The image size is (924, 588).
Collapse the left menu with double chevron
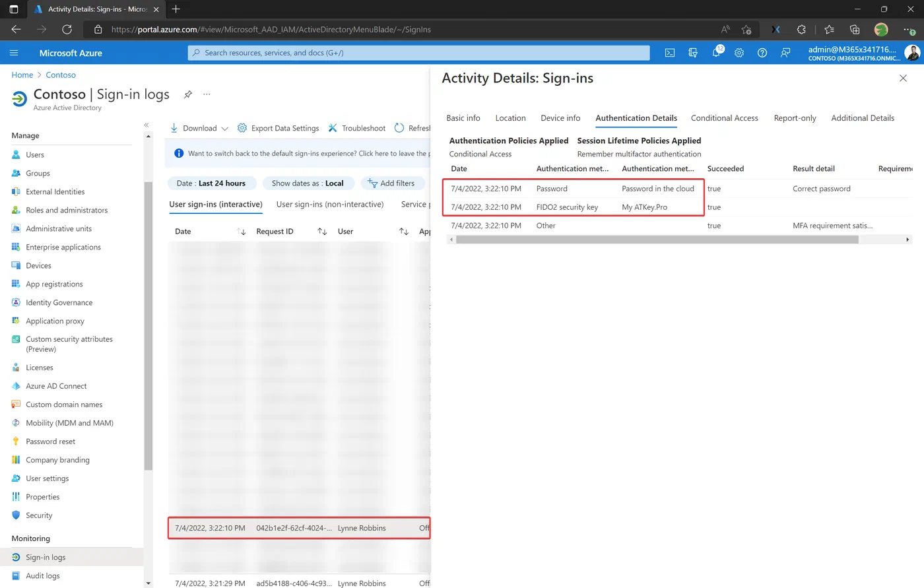(x=147, y=125)
